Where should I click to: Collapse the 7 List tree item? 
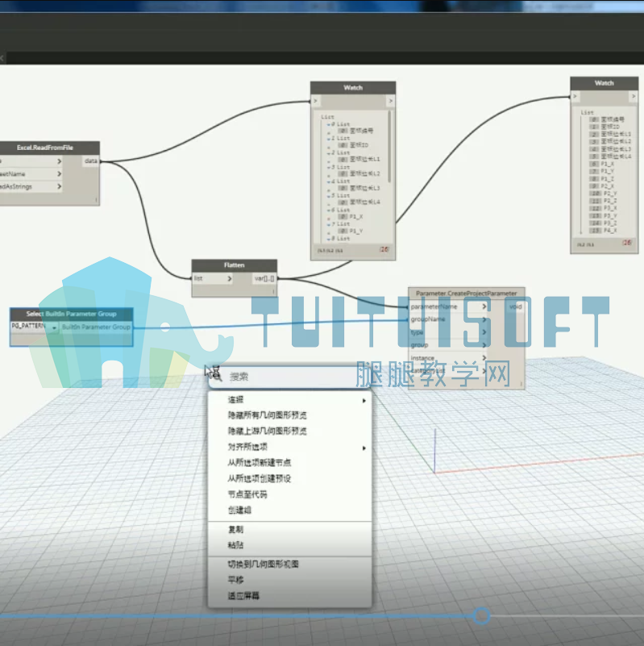click(329, 224)
